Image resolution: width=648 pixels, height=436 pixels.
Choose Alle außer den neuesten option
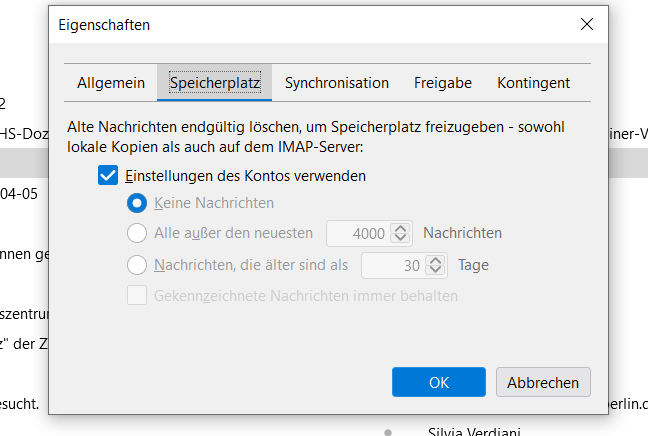pyautogui.click(x=138, y=233)
